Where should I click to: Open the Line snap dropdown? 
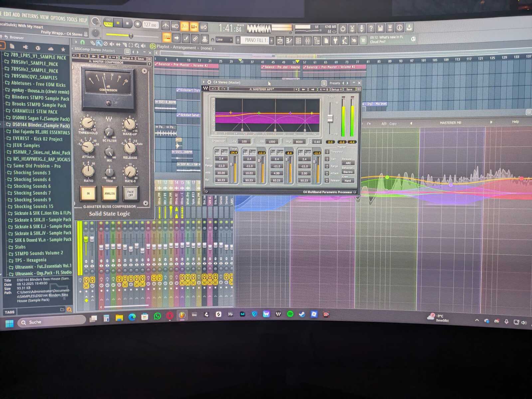click(224, 40)
